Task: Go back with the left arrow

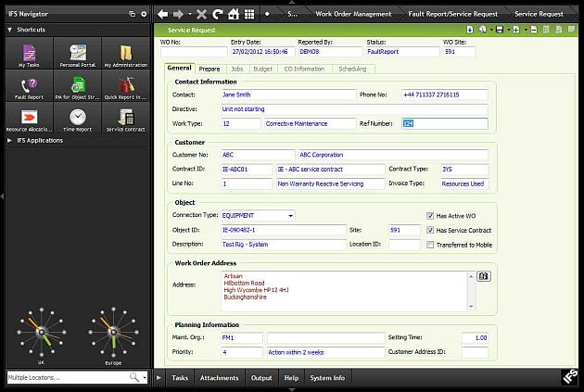Action: [x=162, y=14]
